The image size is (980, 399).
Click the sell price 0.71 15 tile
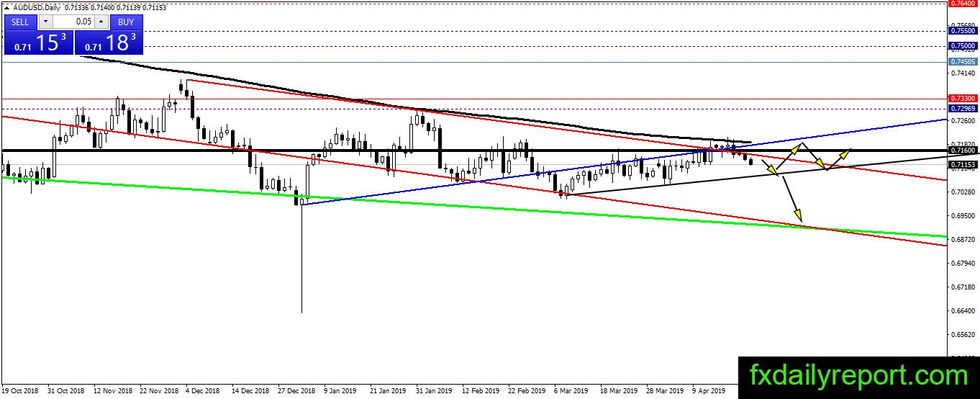(x=38, y=42)
